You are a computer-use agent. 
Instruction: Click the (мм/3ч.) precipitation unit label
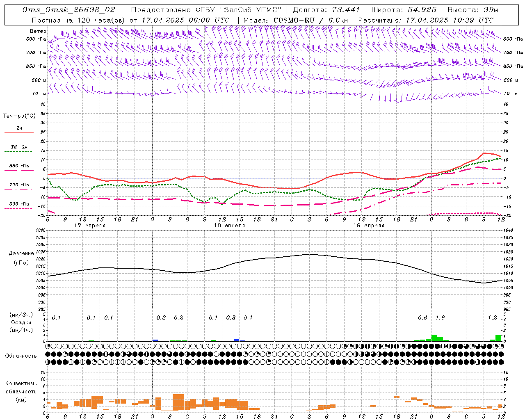coord(21,315)
